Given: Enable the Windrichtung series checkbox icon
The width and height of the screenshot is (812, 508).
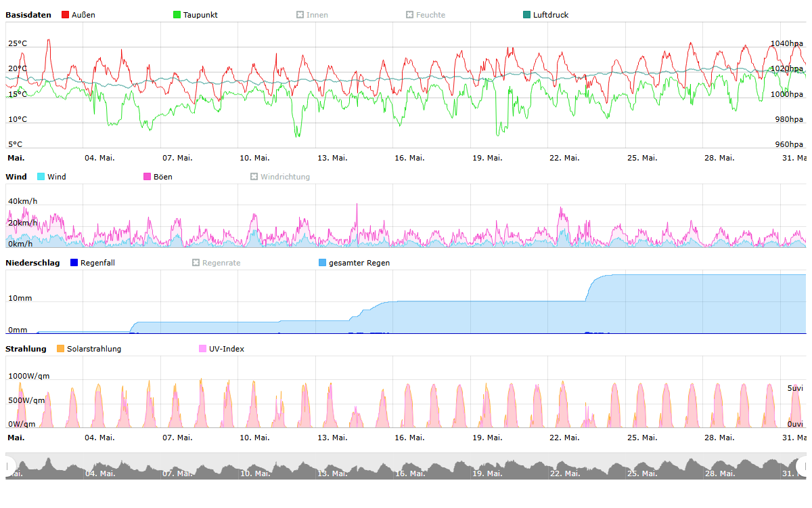Looking at the screenshot, I should (x=254, y=177).
